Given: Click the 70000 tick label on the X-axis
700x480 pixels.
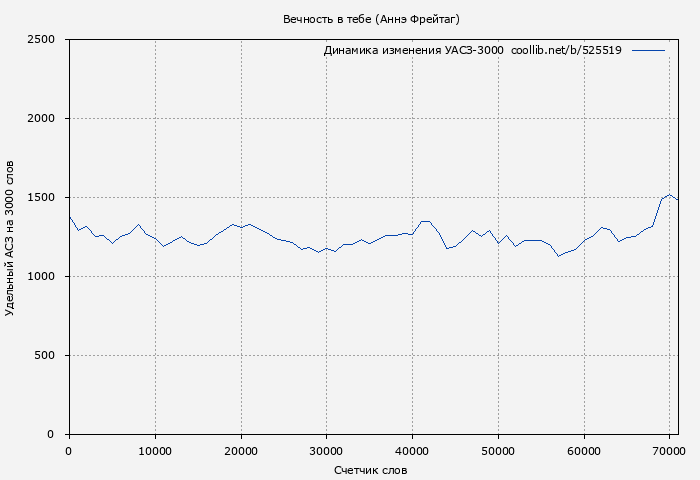Looking at the screenshot, I should click(x=670, y=451).
